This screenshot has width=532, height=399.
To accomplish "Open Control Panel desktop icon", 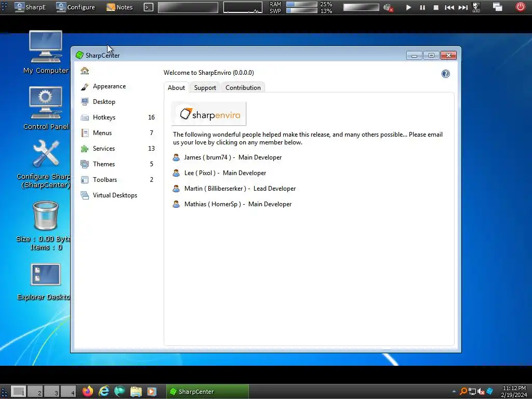I will (x=46, y=108).
